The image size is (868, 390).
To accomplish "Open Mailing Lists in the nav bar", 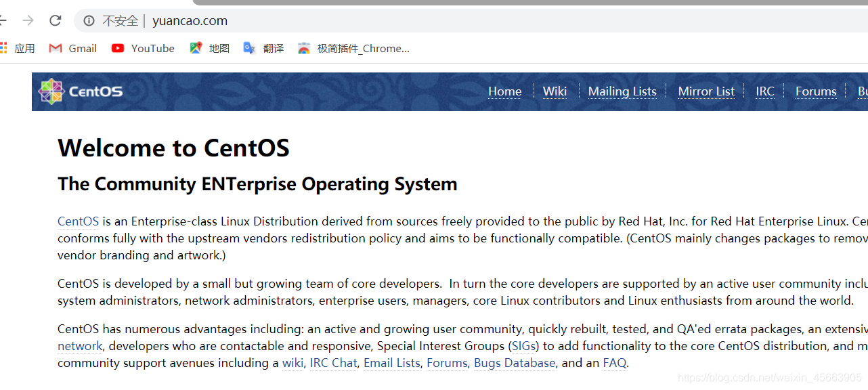I will (x=622, y=91).
